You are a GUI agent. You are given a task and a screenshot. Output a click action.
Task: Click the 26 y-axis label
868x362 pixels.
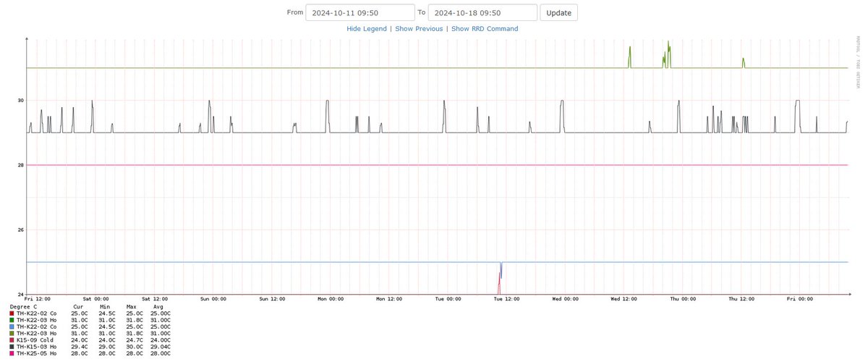point(21,230)
